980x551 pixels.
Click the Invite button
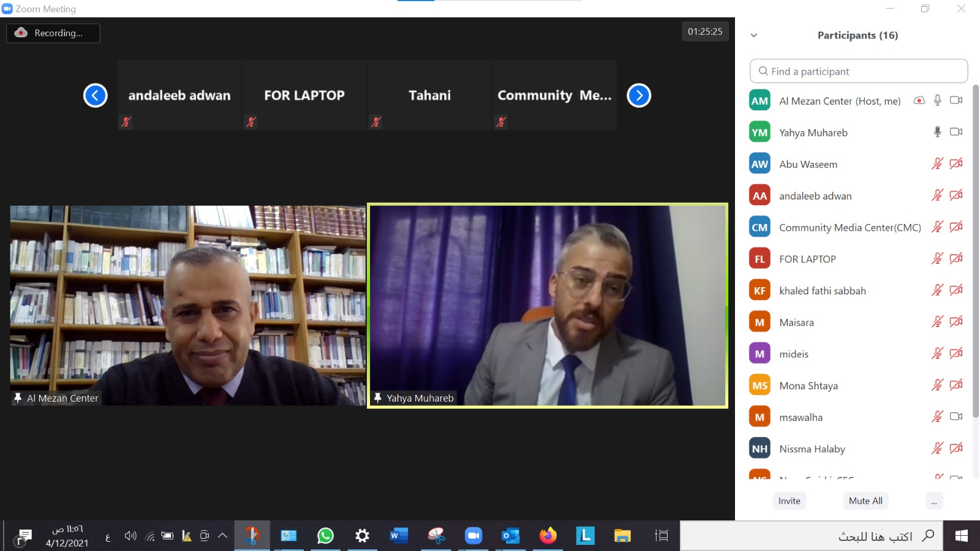pos(789,501)
